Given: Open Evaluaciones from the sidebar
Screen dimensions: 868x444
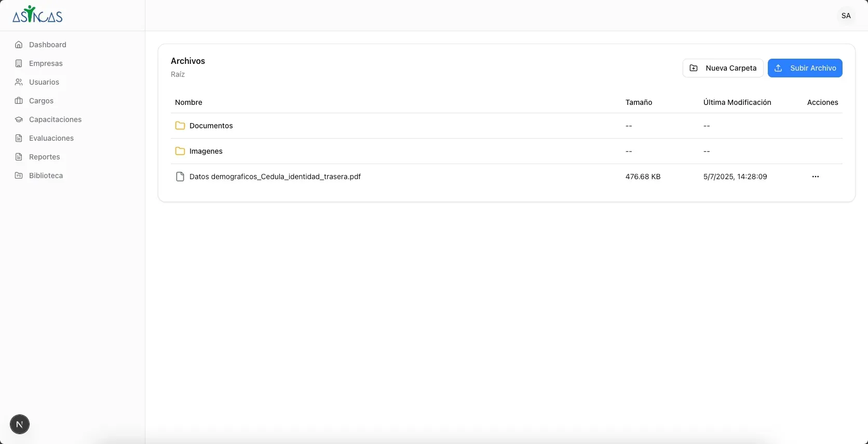Looking at the screenshot, I should click(51, 138).
